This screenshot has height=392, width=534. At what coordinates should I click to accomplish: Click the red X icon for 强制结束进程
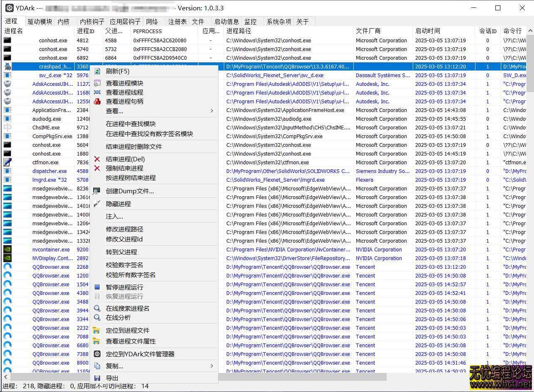[x=97, y=168]
